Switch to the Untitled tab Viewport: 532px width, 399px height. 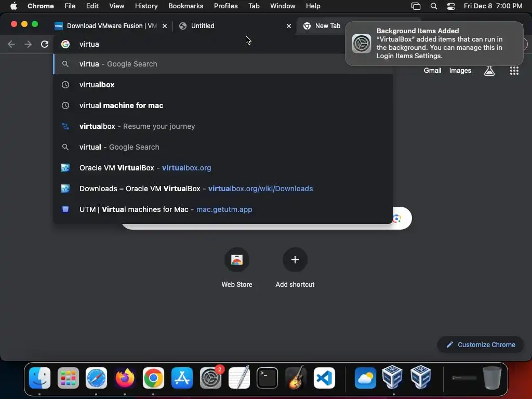coord(234,26)
